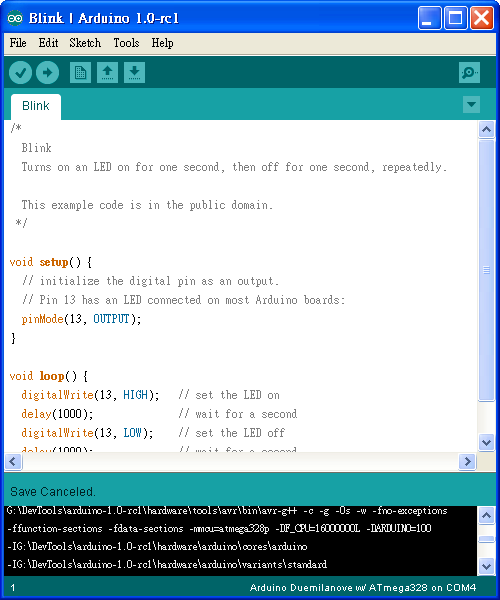Close the Arduino window

pyautogui.click(x=482, y=18)
